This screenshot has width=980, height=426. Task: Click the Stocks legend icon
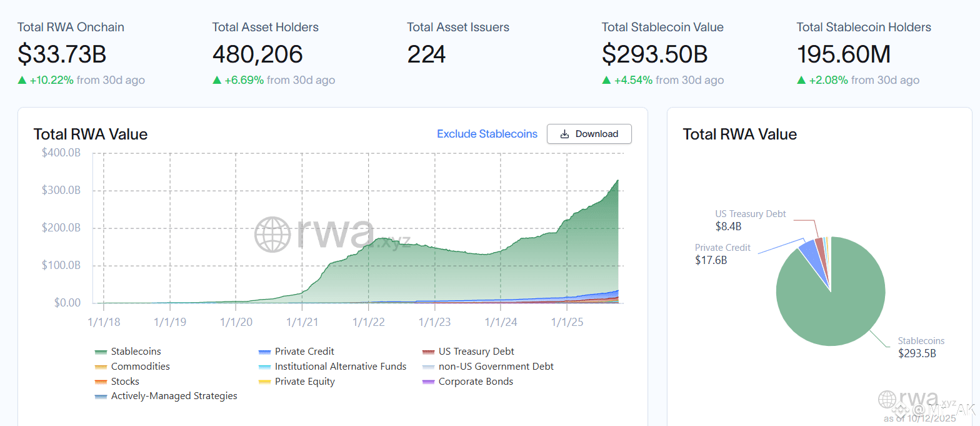pyautogui.click(x=101, y=382)
